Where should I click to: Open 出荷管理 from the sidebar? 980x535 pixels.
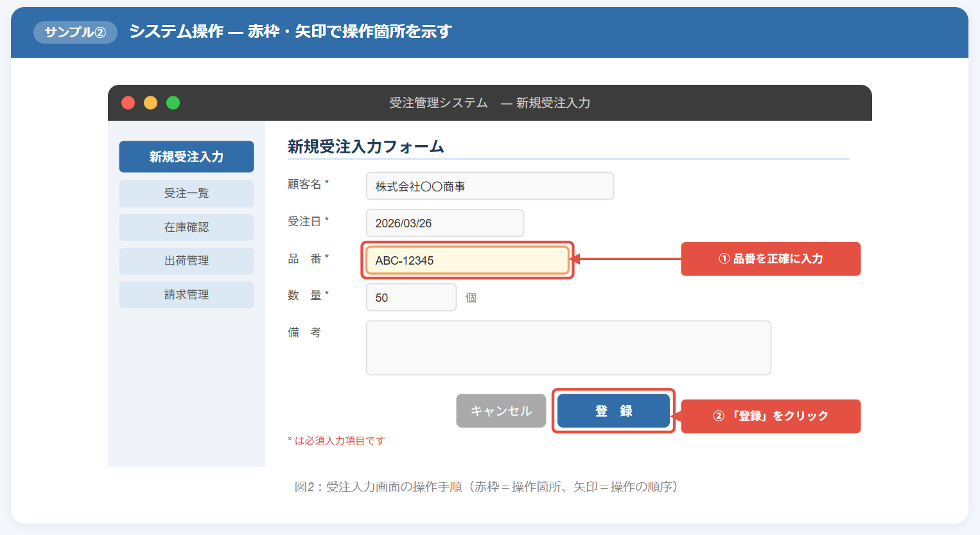[186, 261]
